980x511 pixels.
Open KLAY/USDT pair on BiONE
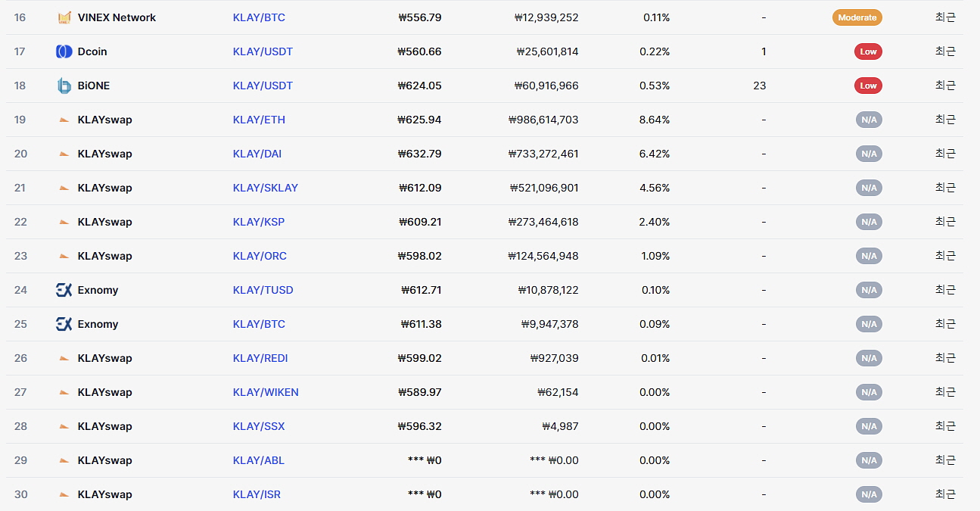pyautogui.click(x=263, y=86)
